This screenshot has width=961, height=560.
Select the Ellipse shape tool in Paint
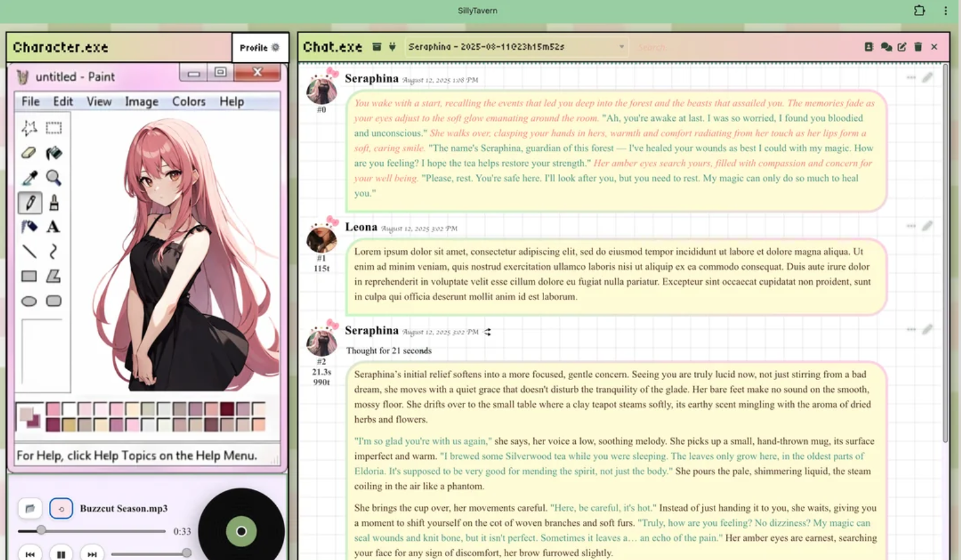tap(29, 301)
